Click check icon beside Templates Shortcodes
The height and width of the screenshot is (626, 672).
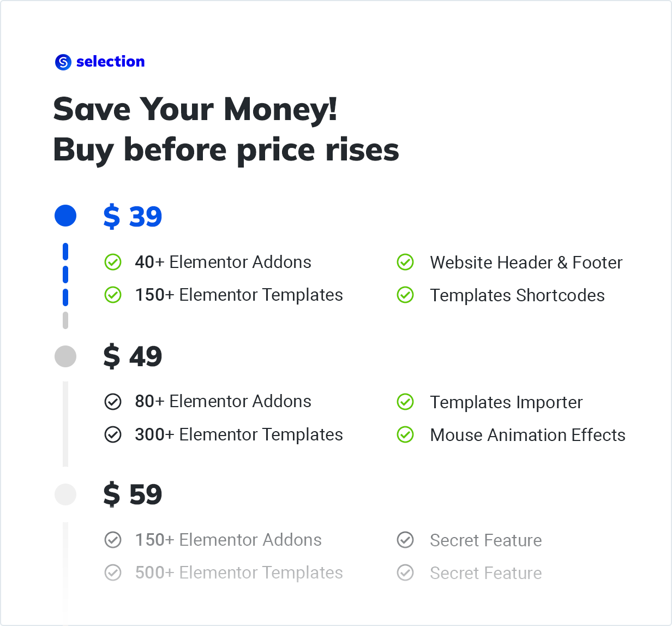(405, 295)
